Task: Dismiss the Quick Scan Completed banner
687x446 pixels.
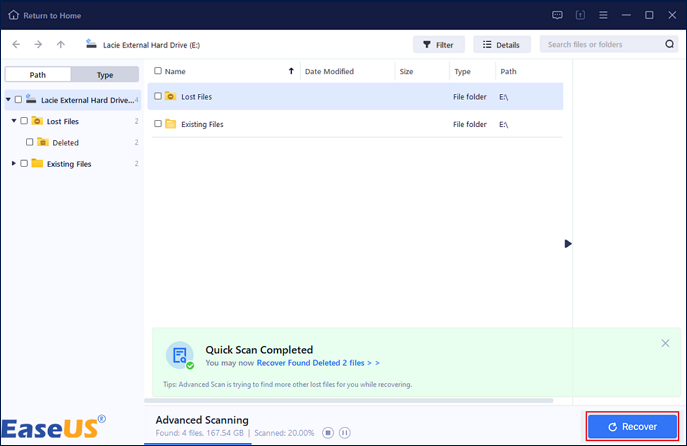Action: coord(665,343)
